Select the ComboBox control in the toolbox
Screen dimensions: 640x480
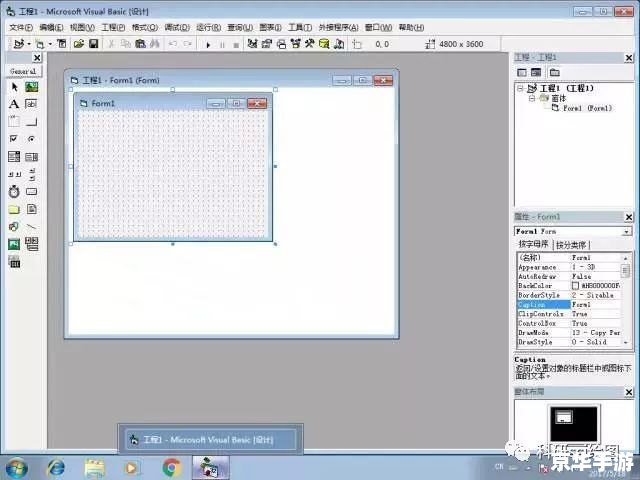[x=14, y=156]
